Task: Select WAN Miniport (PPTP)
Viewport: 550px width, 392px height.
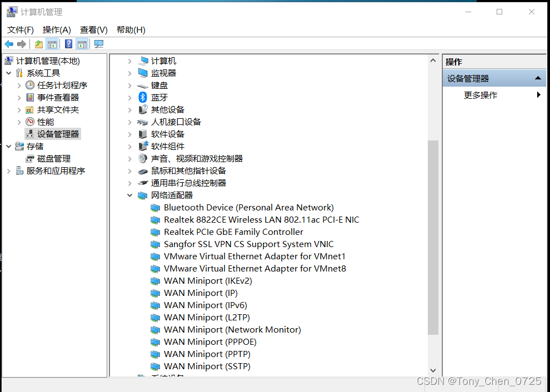Action: point(207,354)
